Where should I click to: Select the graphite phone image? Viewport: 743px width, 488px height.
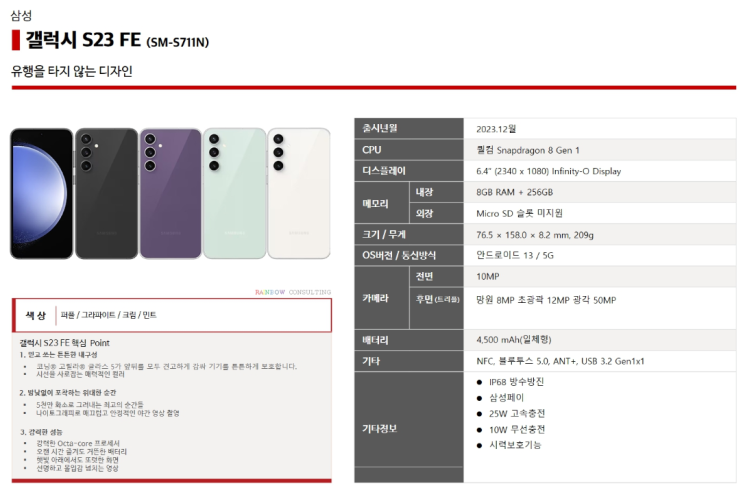click(106, 193)
